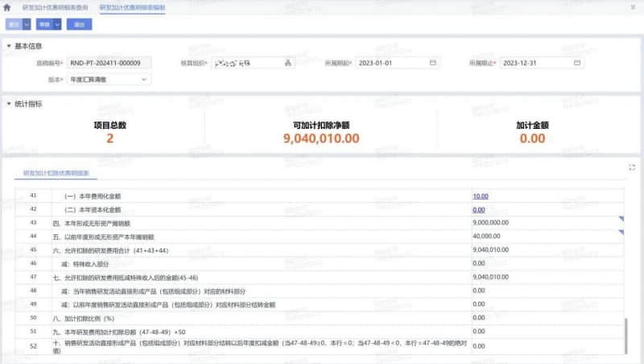The height and width of the screenshot is (364, 644).
Task: Select the 研发加计扣除优惠明细表 sub-tab
Action: (56, 173)
